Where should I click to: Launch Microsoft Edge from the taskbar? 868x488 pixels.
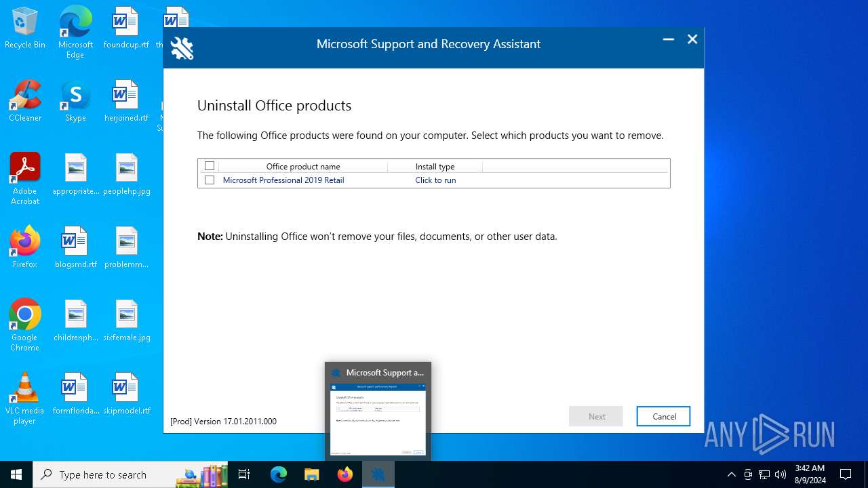[x=279, y=474]
